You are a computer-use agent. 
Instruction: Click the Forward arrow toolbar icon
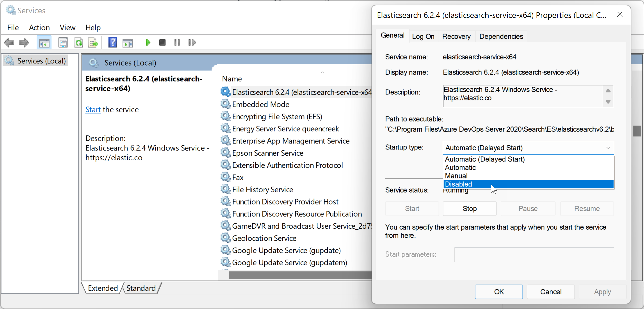pyautogui.click(x=24, y=42)
